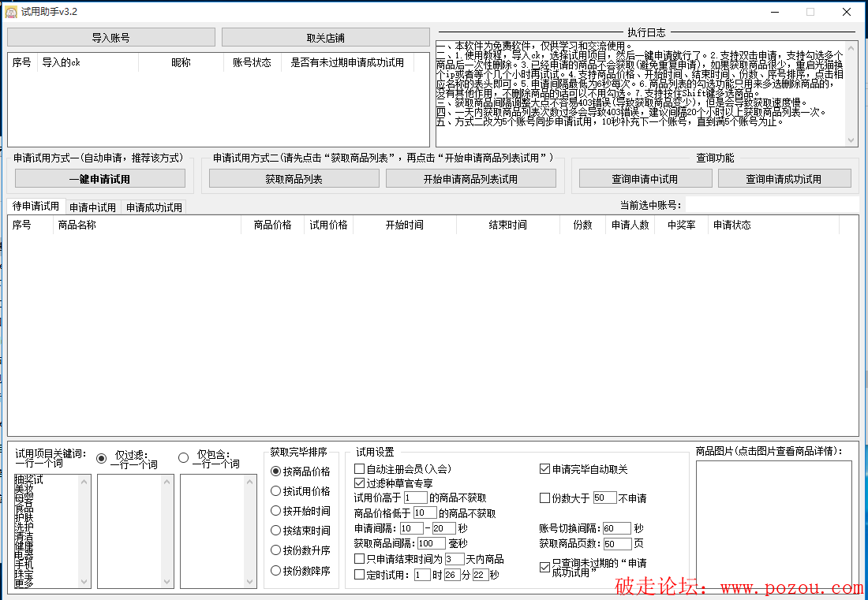Image resolution: width=868 pixels, height=600 pixels.
Task: Click the 取关店铺 button
Action: 325,38
